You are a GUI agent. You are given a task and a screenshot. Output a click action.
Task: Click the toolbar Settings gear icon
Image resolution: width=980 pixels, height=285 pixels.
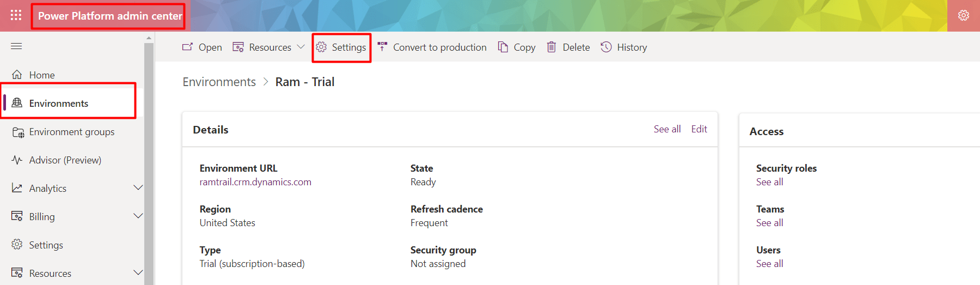pos(321,47)
